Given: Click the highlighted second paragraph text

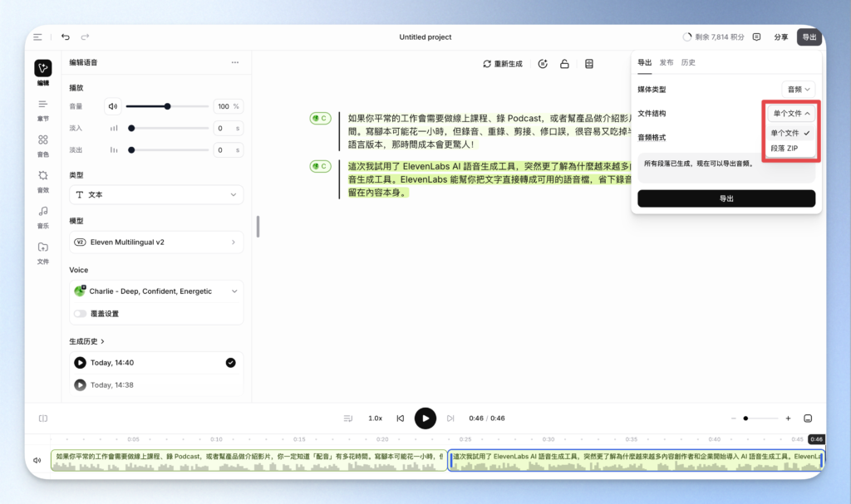Looking at the screenshot, I should coord(489,179).
